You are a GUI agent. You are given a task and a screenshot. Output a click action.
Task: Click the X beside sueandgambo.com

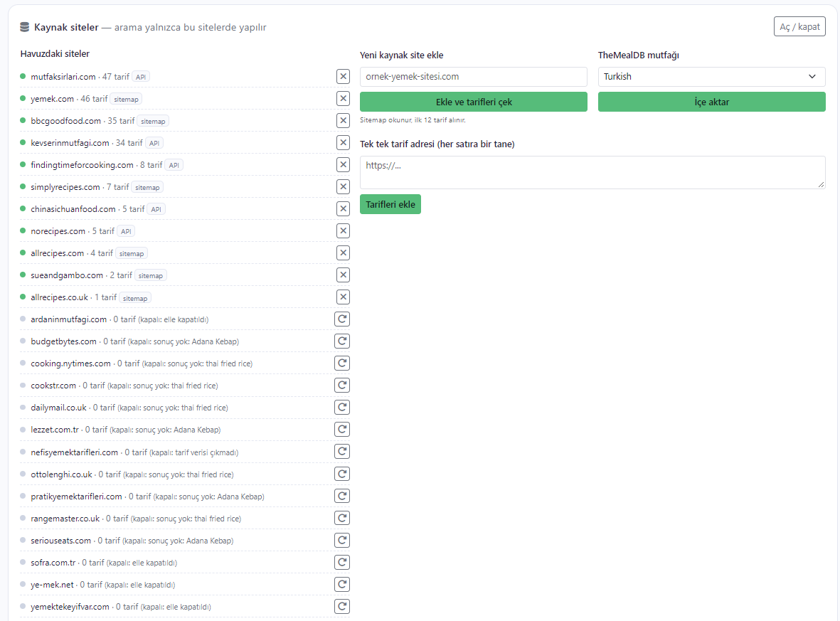coord(344,275)
